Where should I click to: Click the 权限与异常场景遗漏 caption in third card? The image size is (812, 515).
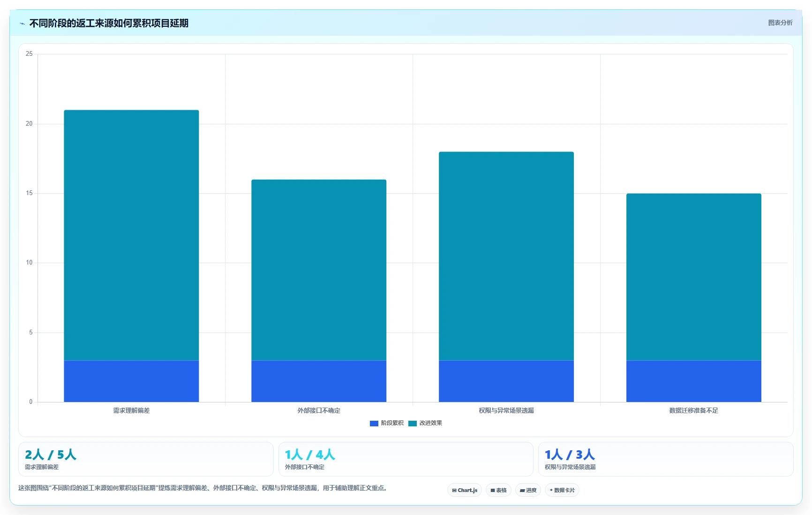click(570, 467)
